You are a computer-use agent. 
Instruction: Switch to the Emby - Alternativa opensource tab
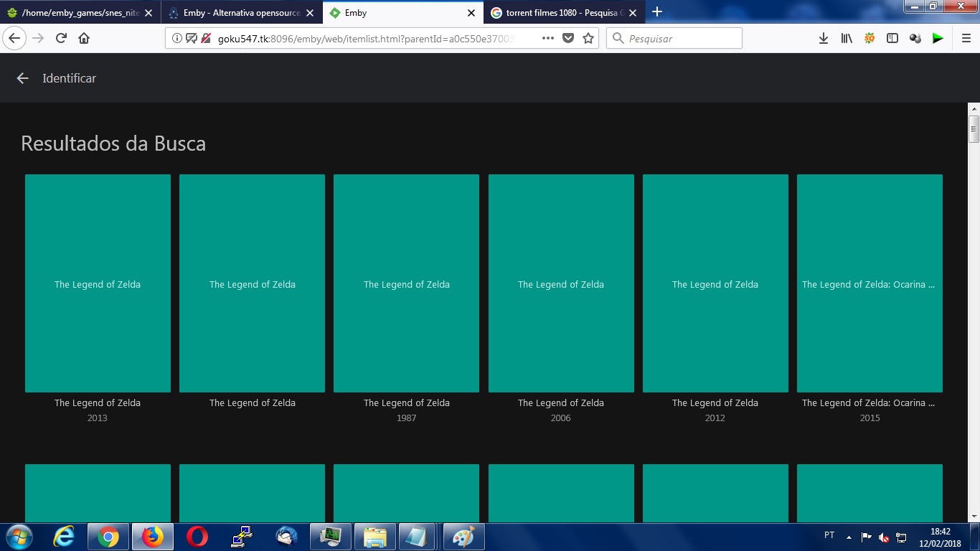241,13
